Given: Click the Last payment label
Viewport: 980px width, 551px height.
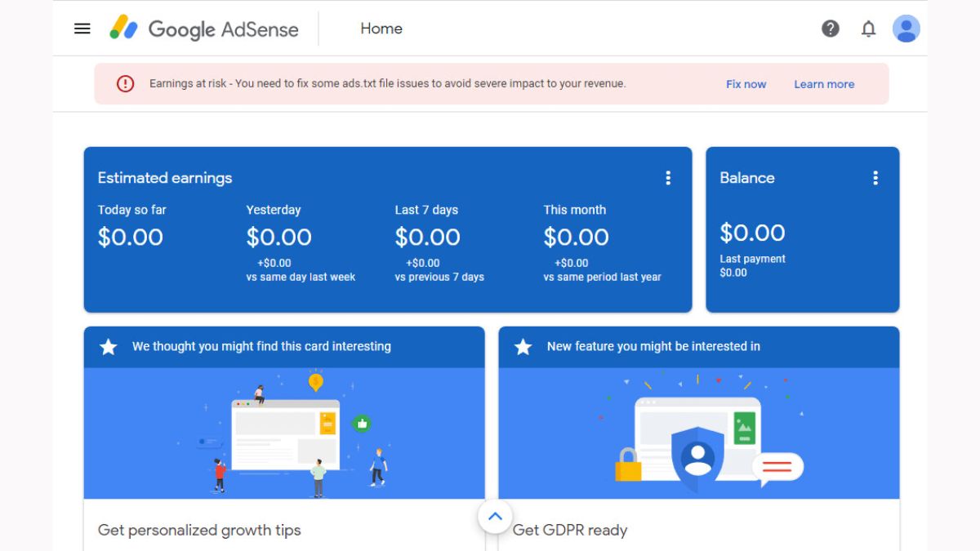Looking at the screenshot, I should (x=752, y=259).
